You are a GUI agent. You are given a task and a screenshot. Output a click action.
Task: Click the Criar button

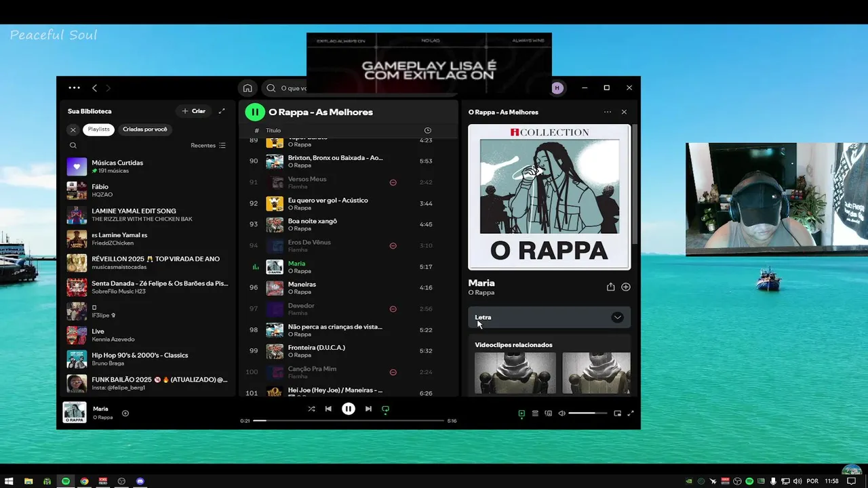[x=193, y=111]
